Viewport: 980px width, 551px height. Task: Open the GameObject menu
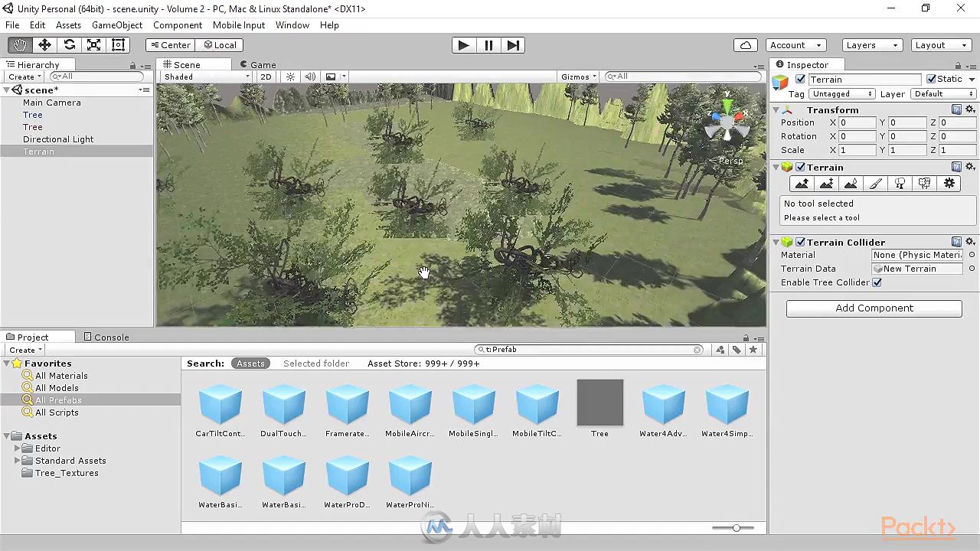117,25
